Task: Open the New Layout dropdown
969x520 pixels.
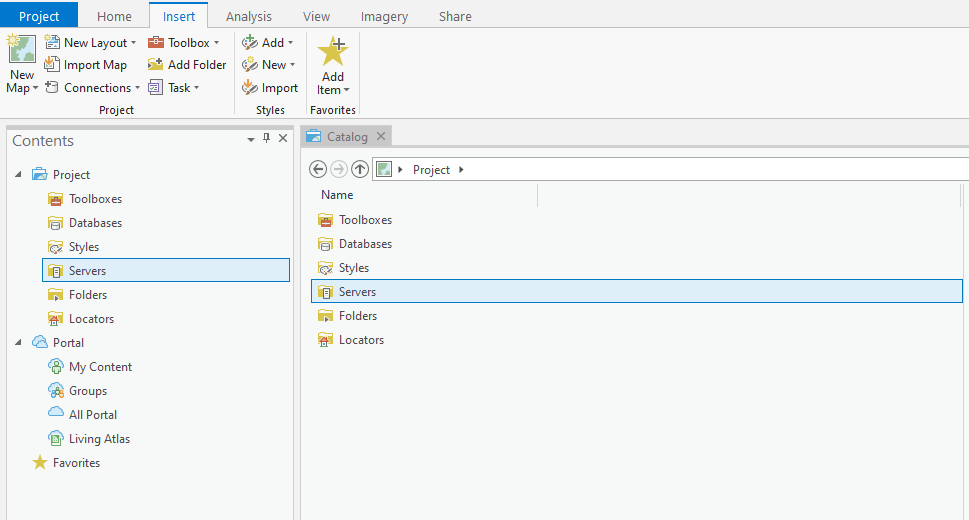Action: pos(133,43)
